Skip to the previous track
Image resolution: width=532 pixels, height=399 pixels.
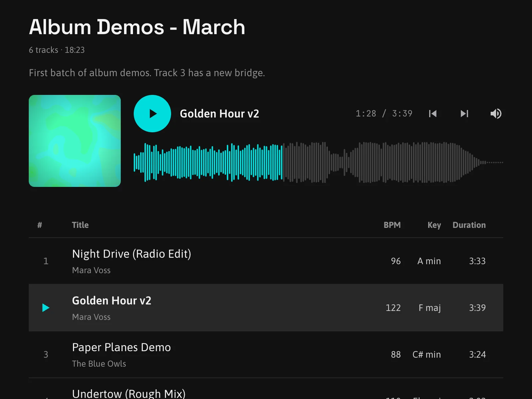(x=433, y=114)
